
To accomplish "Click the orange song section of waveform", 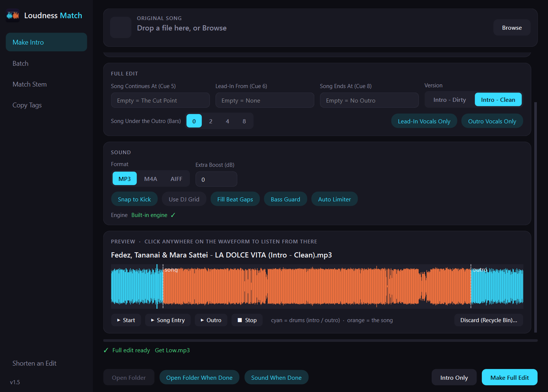I will pos(317,286).
